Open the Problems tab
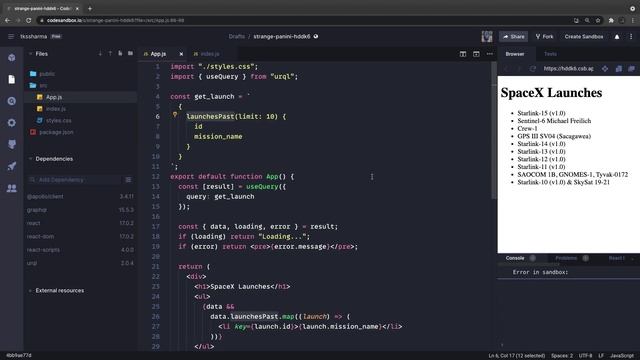Viewport: 640px width, 360px height. click(566, 258)
